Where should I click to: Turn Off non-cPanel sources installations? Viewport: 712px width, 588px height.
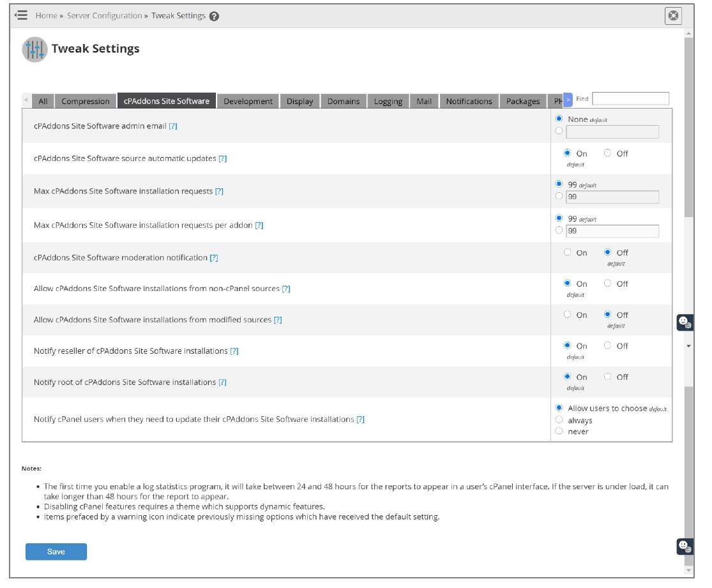(x=607, y=283)
